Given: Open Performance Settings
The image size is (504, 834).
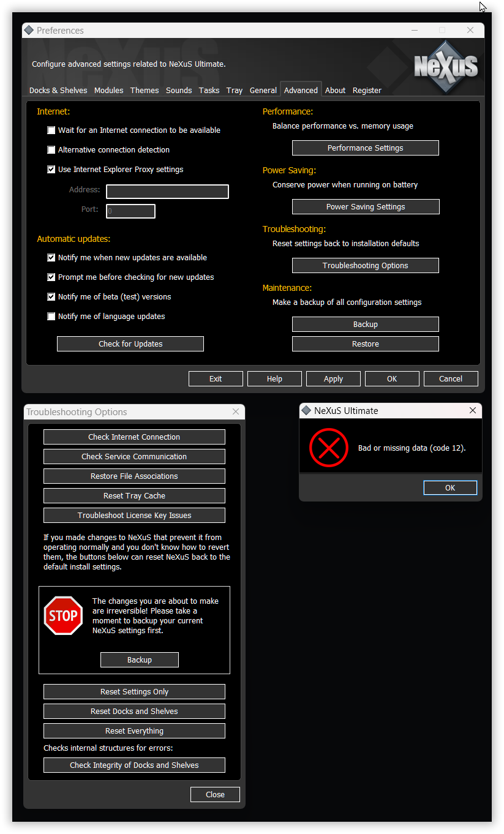Looking at the screenshot, I should 365,148.
